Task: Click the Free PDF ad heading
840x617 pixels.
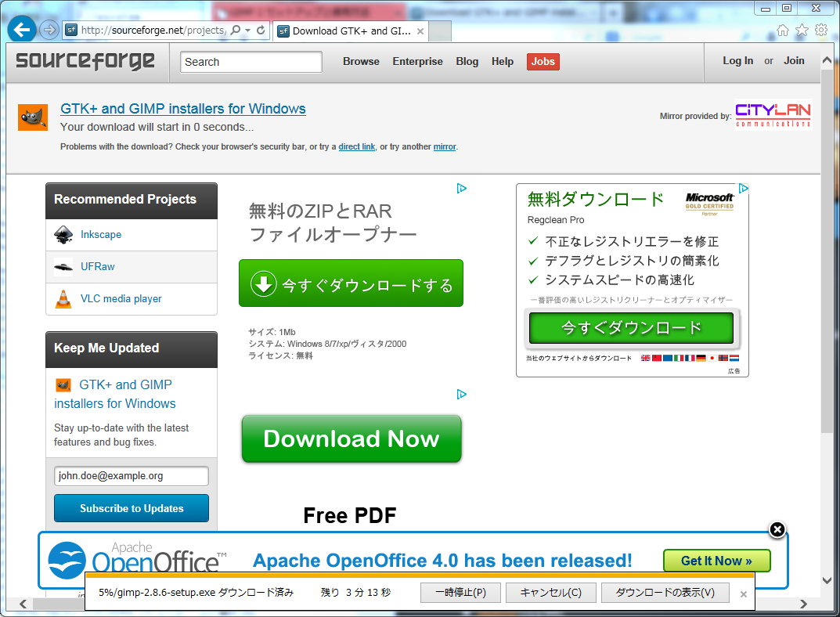Action: click(x=350, y=515)
